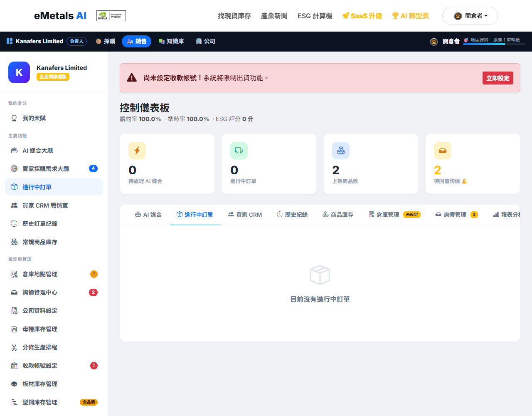This screenshot has width=532, height=416.
Task: Click the 目前沒有進行中訂單 empty state text
Action: point(320,299)
